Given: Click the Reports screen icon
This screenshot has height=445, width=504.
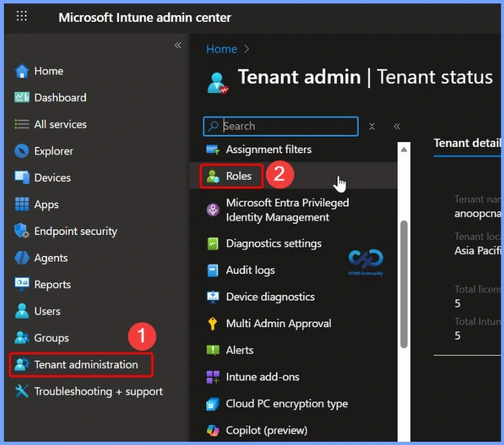Looking at the screenshot, I should coord(22,284).
